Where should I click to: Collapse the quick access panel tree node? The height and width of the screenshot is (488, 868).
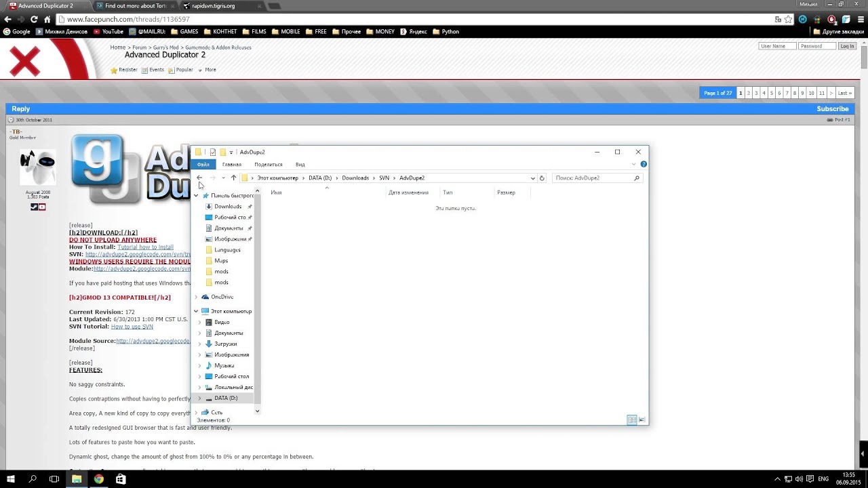(x=197, y=195)
